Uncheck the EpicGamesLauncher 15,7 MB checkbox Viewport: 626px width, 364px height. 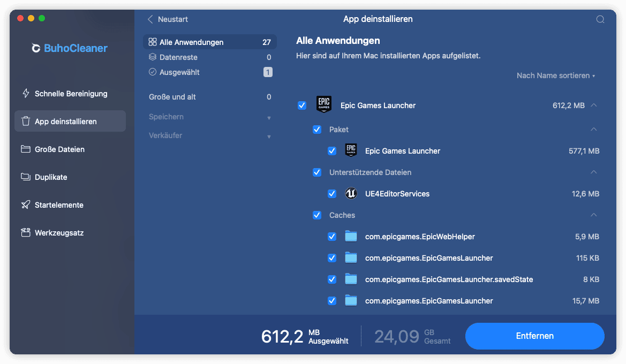click(332, 300)
